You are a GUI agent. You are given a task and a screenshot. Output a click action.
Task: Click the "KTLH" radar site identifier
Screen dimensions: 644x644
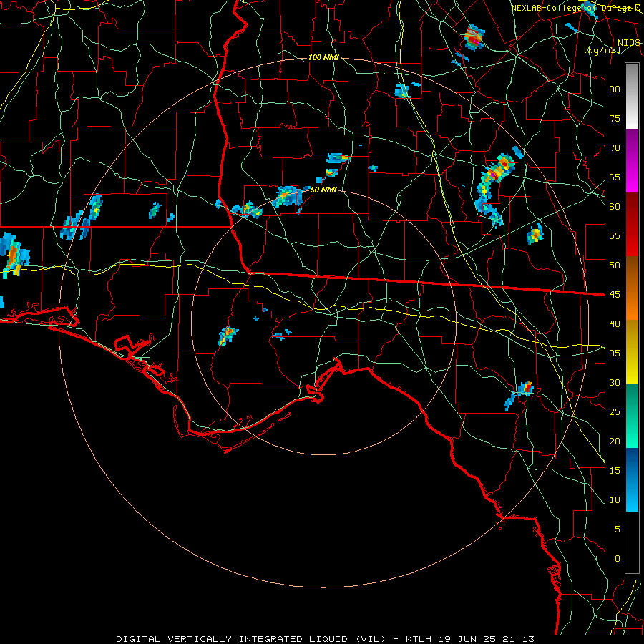click(x=419, y=639)
